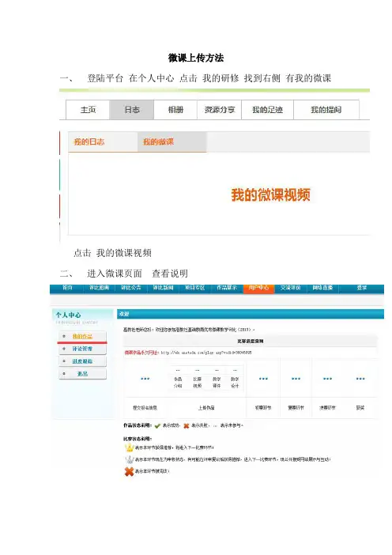Click 首页 in the blue navigation bar
Screen dimensions: 392x555
[67, 288]
